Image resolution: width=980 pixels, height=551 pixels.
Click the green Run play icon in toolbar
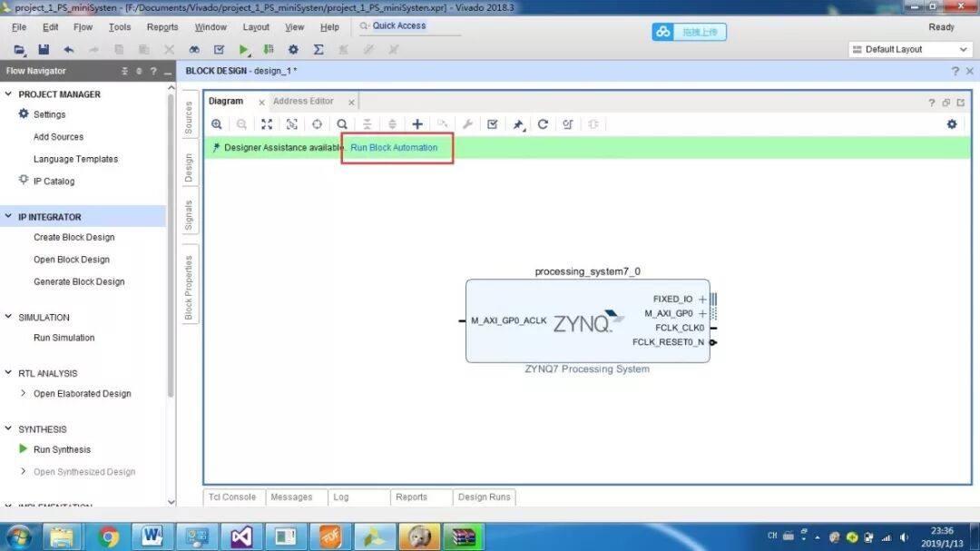(244, 49)
